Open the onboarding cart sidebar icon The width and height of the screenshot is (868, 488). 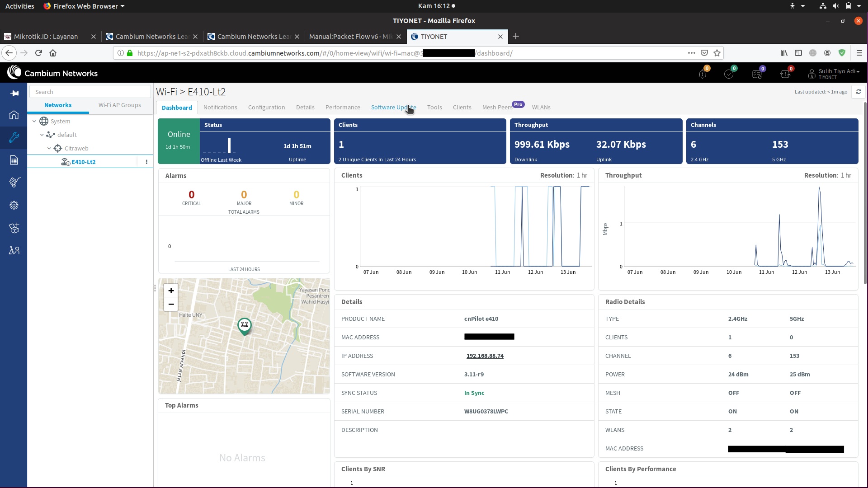coord(14,183)
